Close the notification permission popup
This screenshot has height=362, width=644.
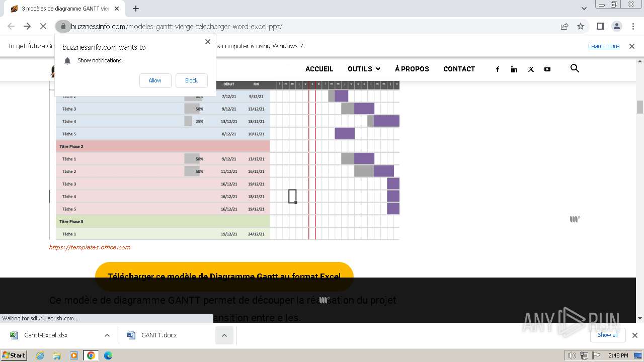(207, 42)
